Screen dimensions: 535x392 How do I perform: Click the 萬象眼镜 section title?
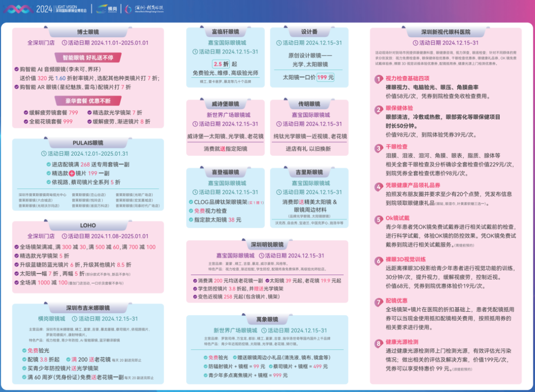click(266, 320)
